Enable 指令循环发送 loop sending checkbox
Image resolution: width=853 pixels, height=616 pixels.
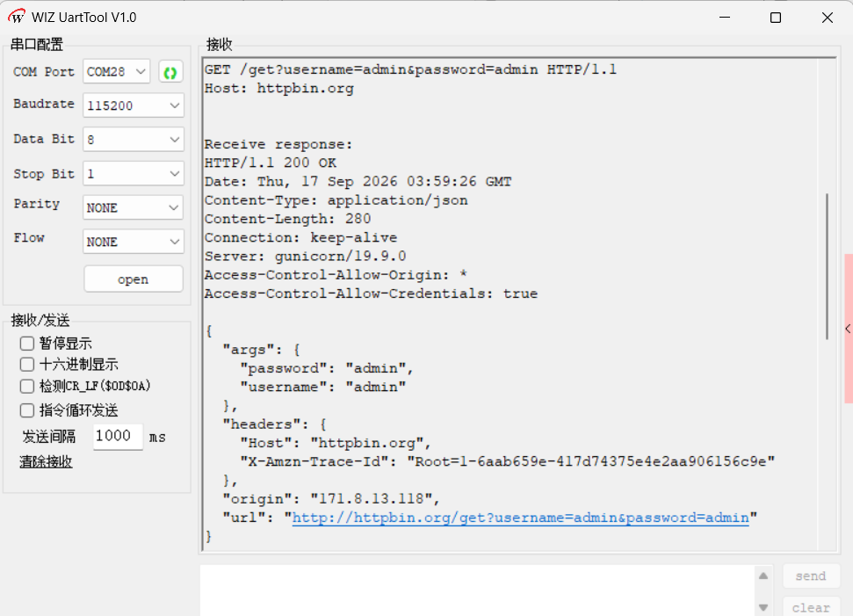tap(27, 410)
